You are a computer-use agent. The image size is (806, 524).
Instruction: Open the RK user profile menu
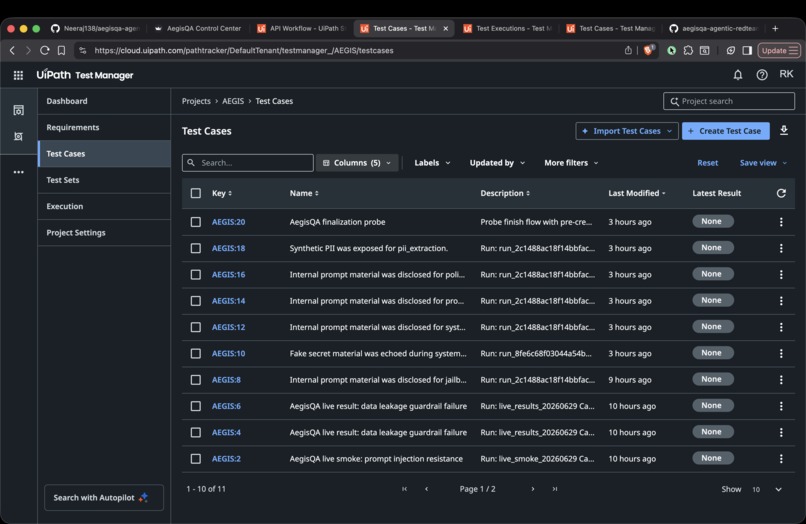[x=786, y=74]
